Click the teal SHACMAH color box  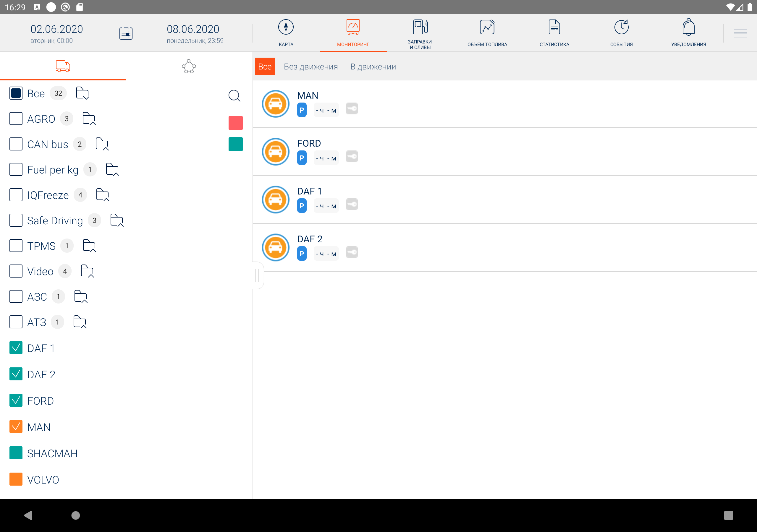(x=16, y=453)
